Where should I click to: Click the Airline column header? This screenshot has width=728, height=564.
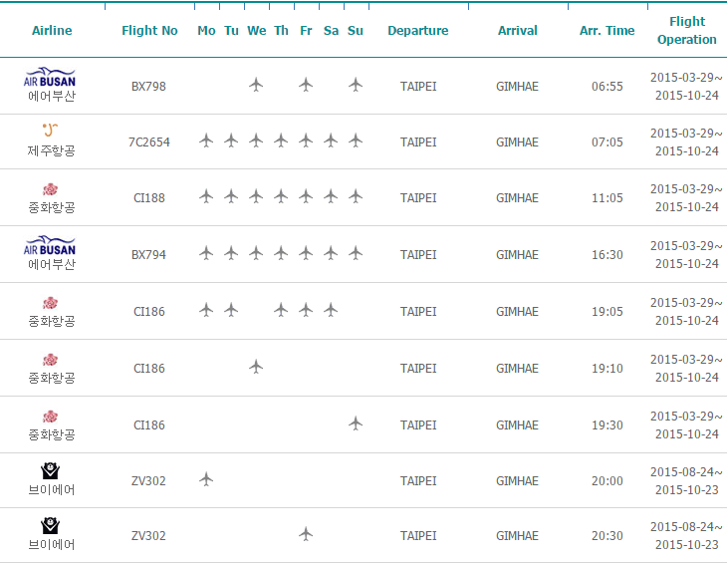pyautogui.click(x=52, y=31)
